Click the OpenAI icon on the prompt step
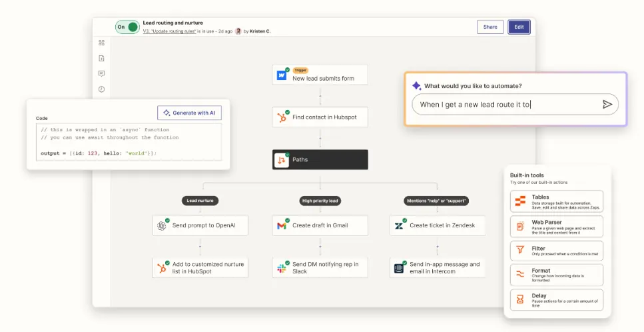Viewport: 644px width, 332px height. (x=162, y=226)
